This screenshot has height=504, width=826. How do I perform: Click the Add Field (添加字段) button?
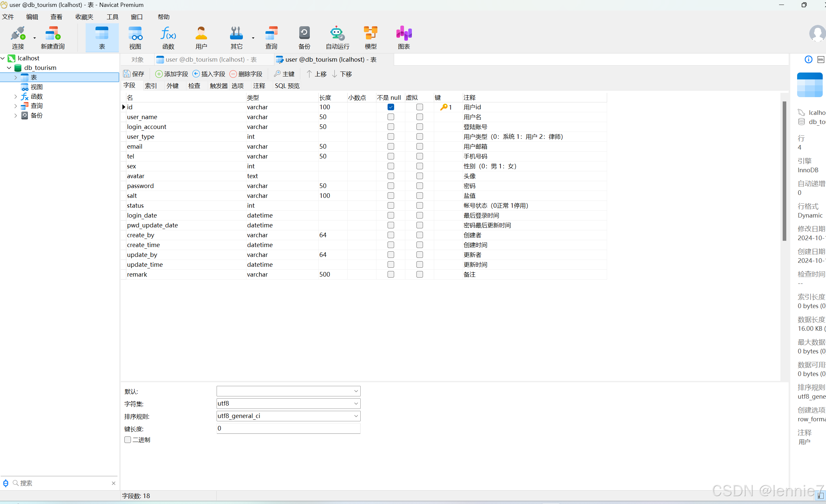tap(172, 74)
